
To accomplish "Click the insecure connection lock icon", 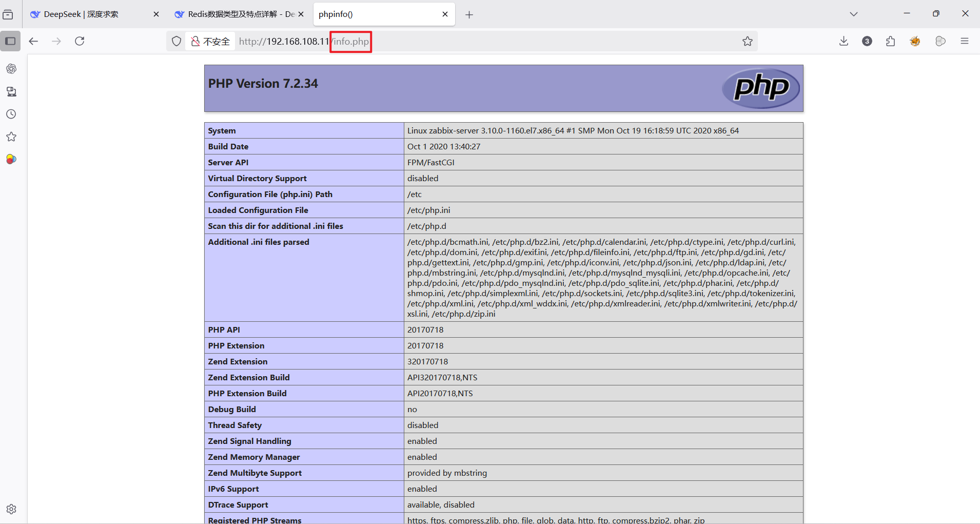I will [x=195, y=42].
